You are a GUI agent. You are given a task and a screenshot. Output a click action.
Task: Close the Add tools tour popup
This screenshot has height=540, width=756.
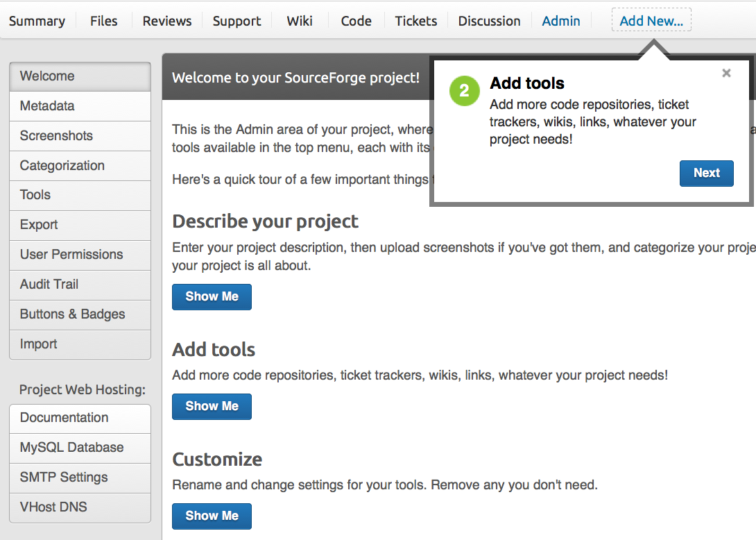[x=726, y=73]
